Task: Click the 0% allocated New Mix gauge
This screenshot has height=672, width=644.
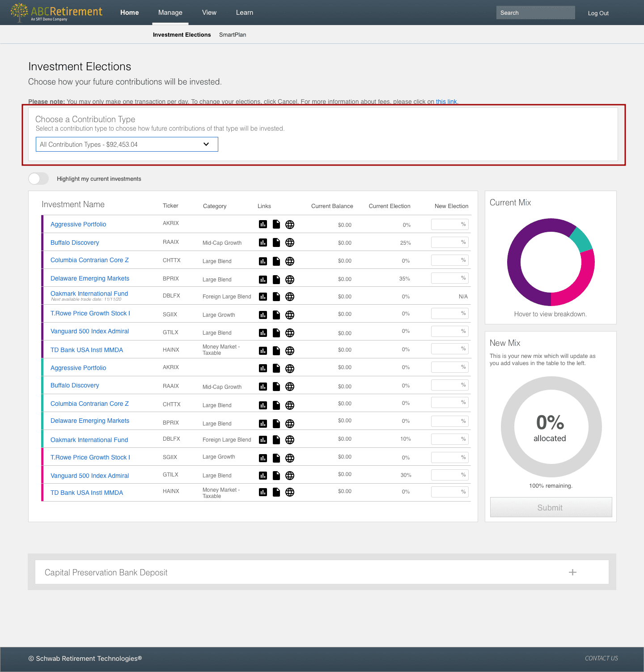Action: (551, 427)
